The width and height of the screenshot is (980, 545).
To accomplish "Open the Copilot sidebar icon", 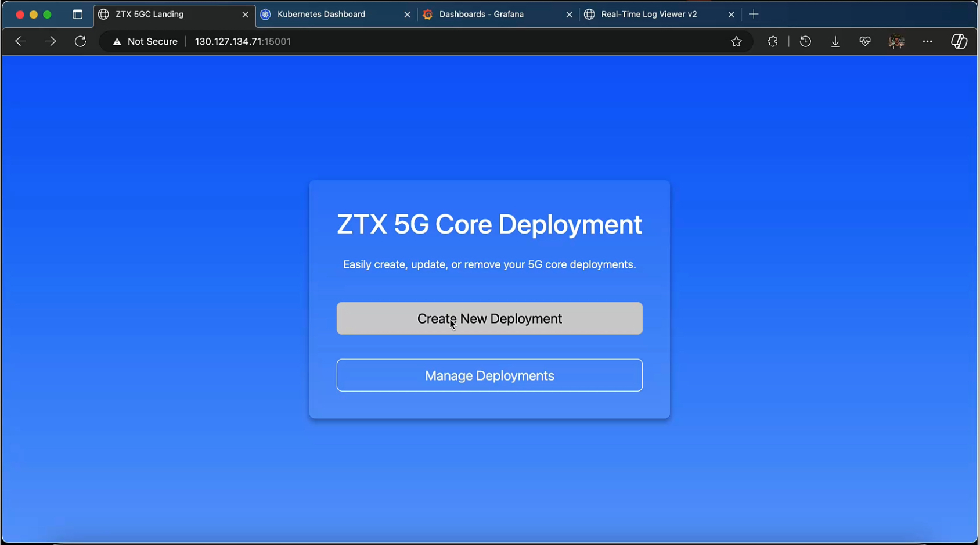I will point(959,41).
